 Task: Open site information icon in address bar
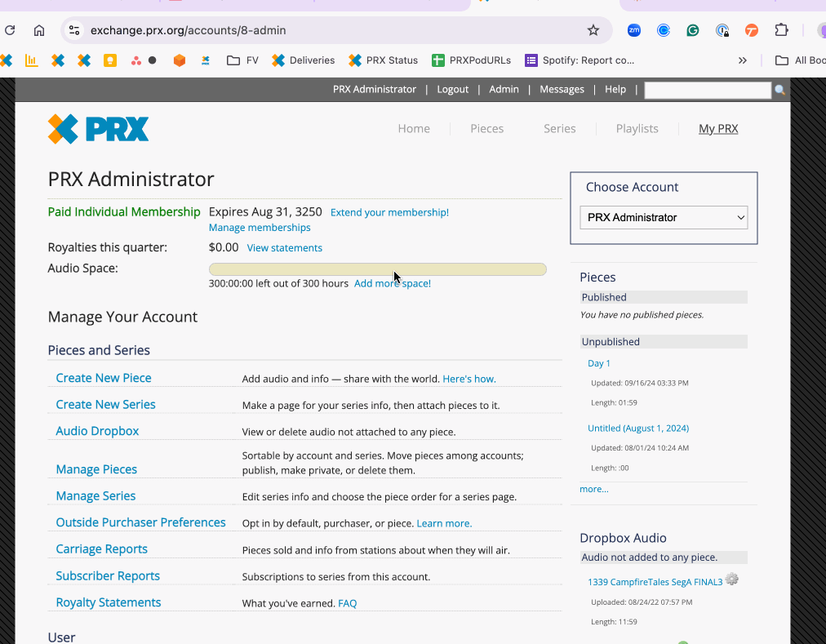(x=74, y=30)
